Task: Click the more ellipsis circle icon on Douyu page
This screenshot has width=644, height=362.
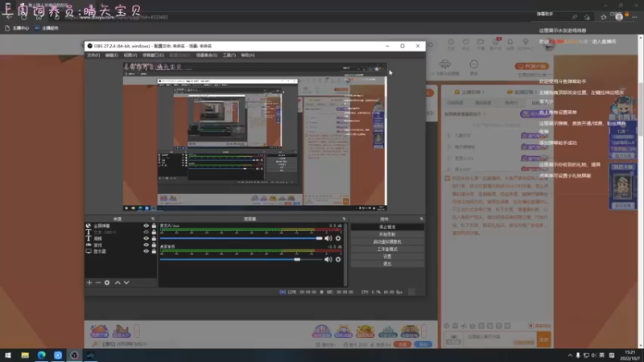Action: click(x=474, y=64)
